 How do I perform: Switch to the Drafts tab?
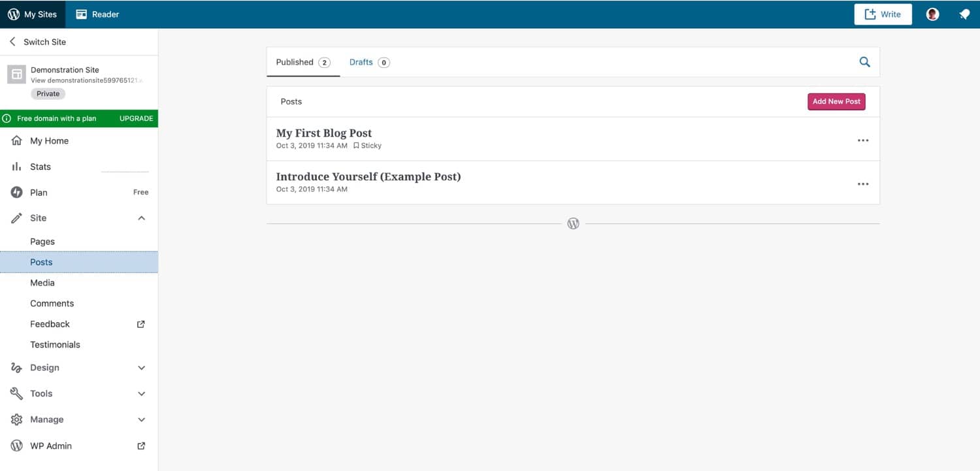[361, 61]
